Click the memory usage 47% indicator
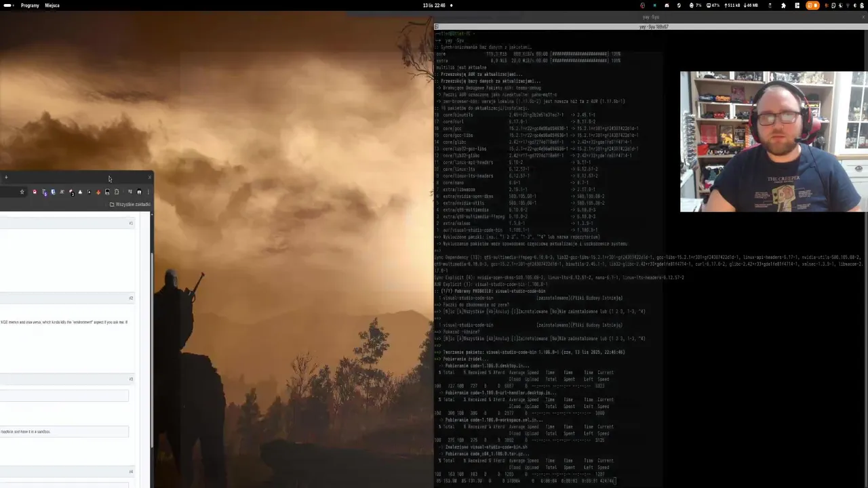 (713, 5)
